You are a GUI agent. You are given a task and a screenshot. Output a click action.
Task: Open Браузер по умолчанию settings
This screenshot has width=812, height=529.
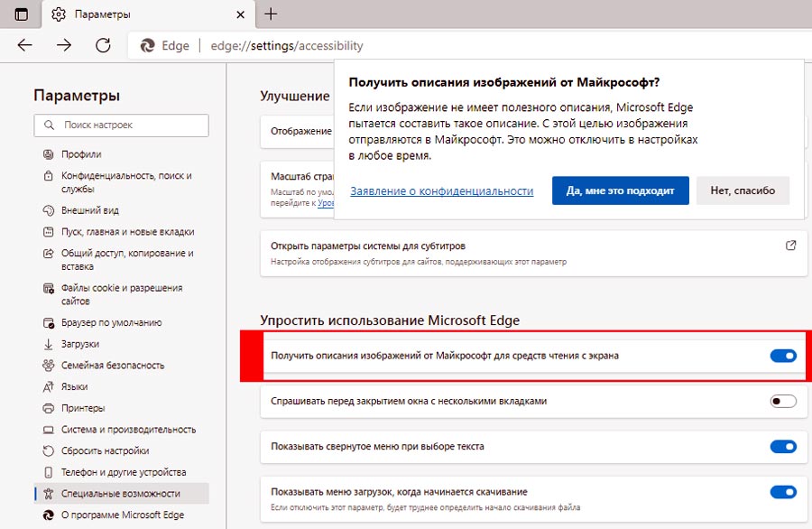(111, 323)
